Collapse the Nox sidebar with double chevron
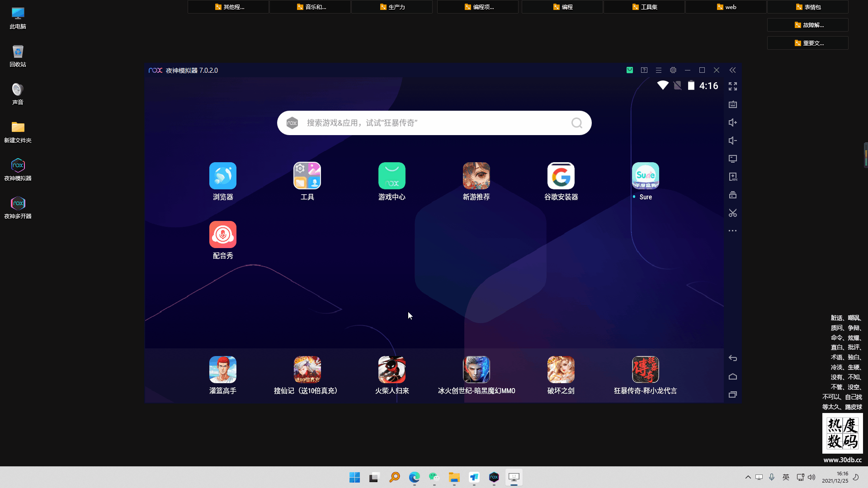Viewport: 868px width, 488px height. click(x=733, y=70)
